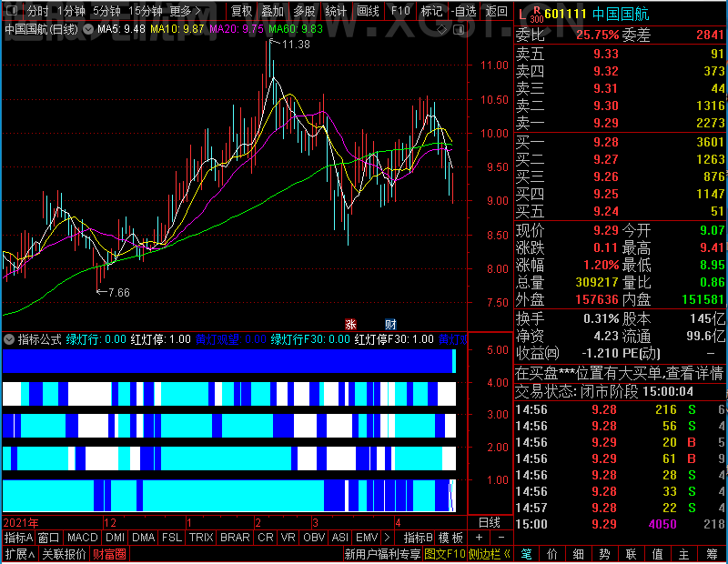This screenshot has width=728, height=564.
Task: Zoom out chart with the minus button
Action: pos(501,538)
